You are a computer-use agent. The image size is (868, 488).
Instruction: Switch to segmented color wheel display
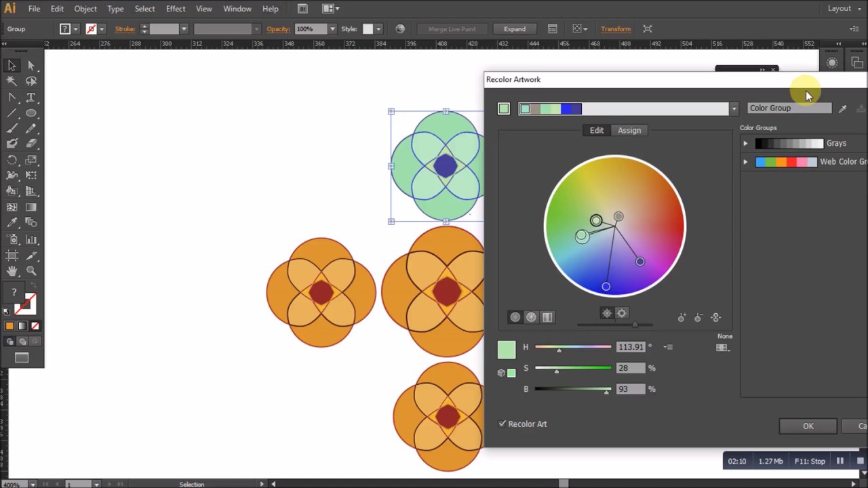tap(531, 317)
